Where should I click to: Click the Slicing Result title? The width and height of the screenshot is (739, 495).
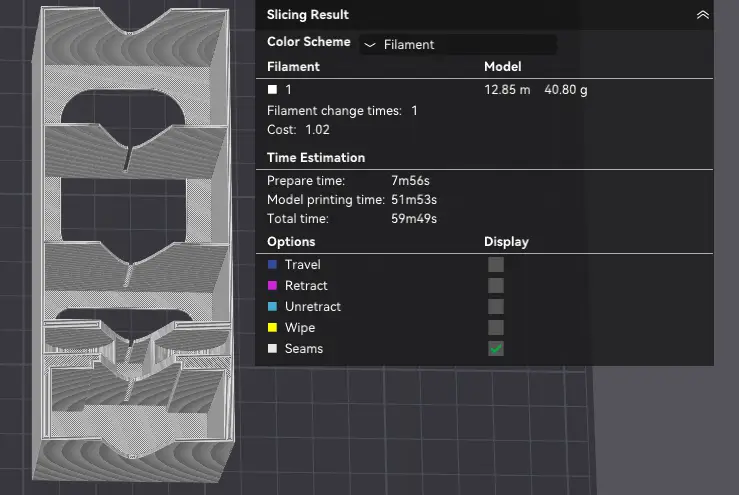pos(307,15)
